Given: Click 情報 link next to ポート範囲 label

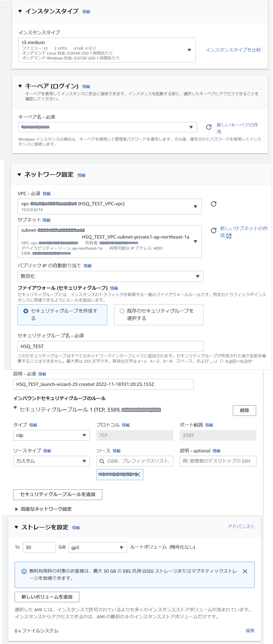Looking at the screenshot, I should (209, 425).
